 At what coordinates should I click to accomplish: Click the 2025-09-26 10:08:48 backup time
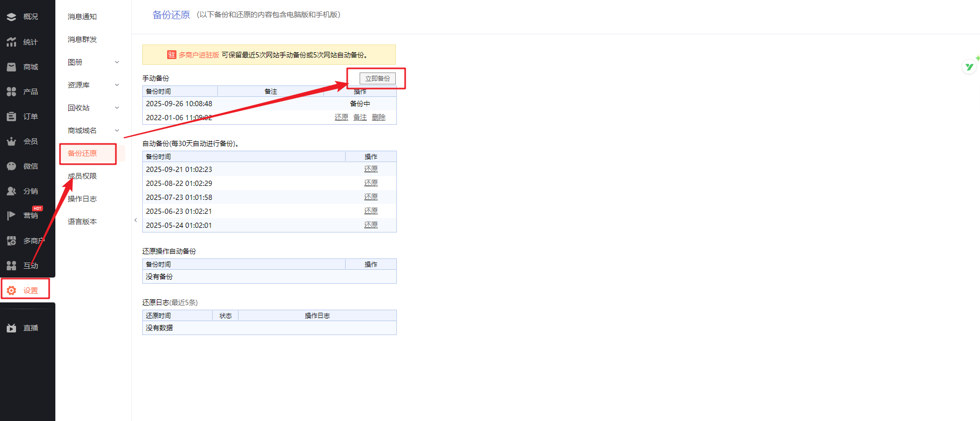[x=179, y=104]
